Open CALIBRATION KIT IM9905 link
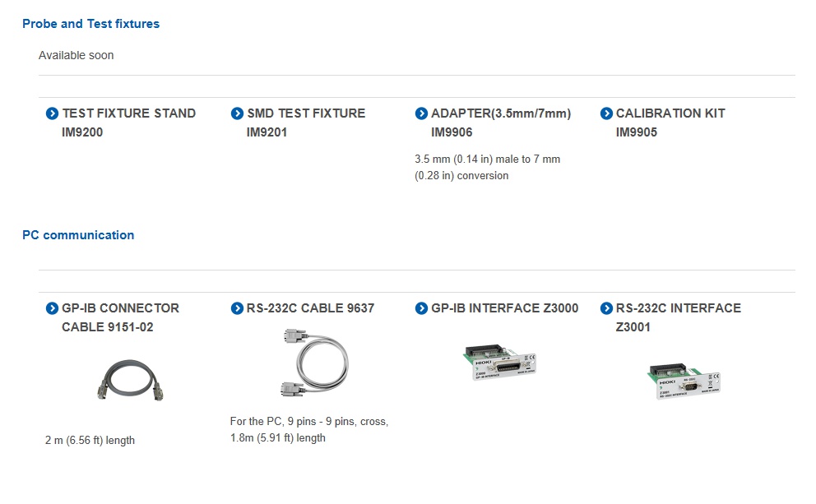 pos(670,123)
